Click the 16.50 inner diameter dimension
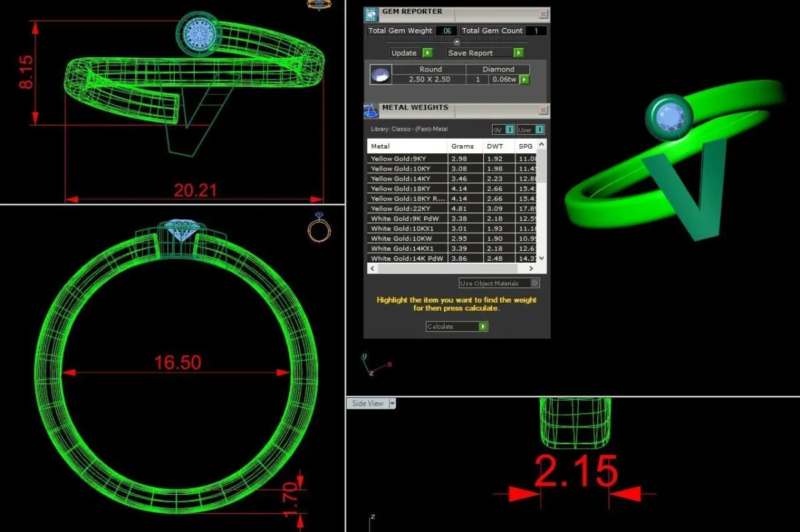 click(x=177, y=363)
